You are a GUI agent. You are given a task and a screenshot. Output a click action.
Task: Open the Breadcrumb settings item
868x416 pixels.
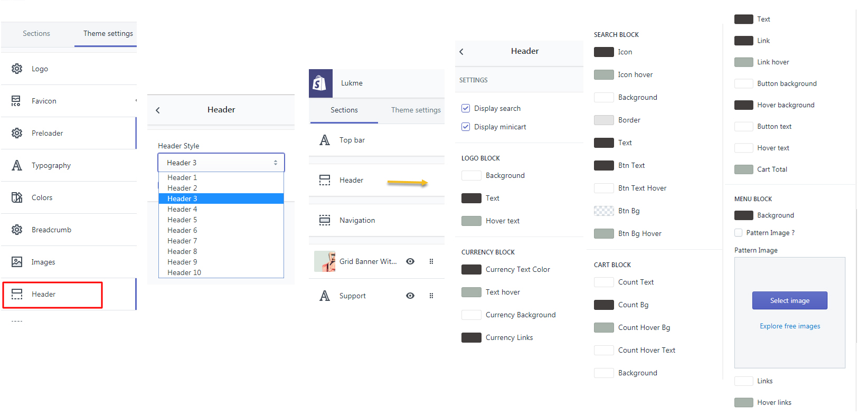point(69,230)
